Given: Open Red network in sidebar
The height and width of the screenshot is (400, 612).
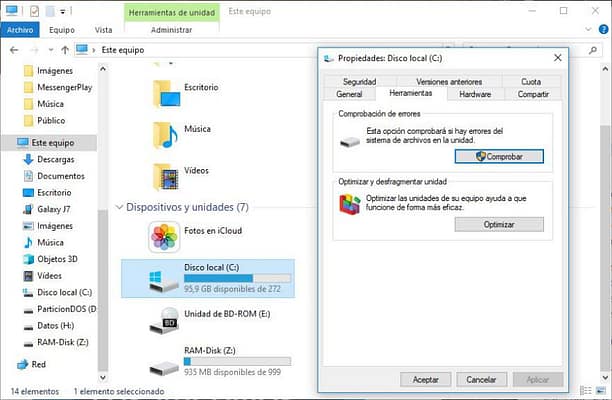Looking at the screenshot, I should click(x=32, y=364).
